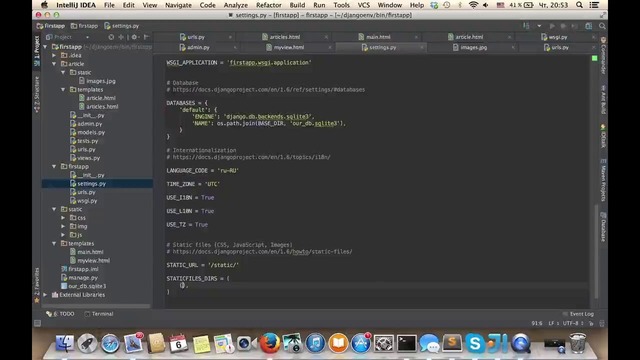The height and width of the screenshot is (360, 640).
Task: Open Finder from the dock
Action: tap(64, 343)
